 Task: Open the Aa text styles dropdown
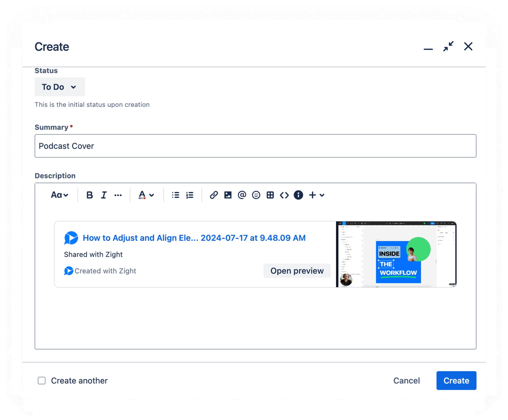(60, 195)
